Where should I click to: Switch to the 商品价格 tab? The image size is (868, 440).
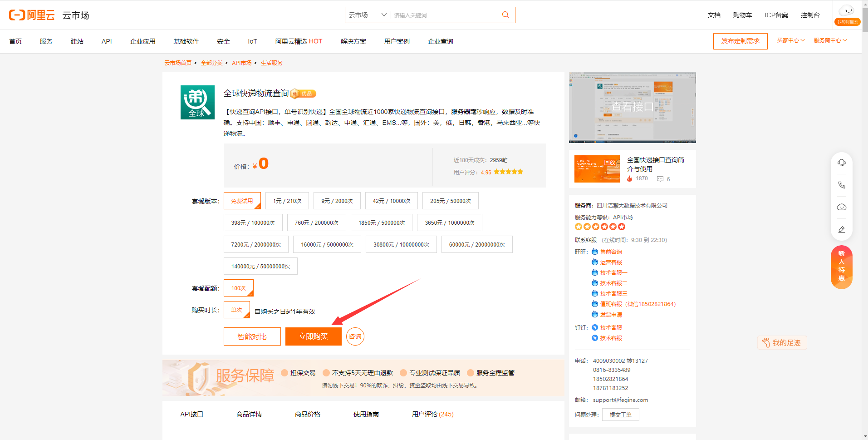coord(308,414)
